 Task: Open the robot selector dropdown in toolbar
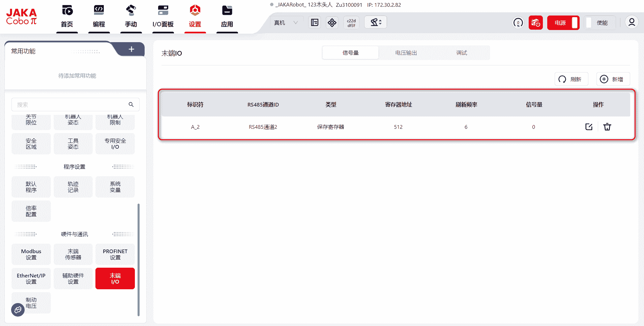tap(376, 23)
